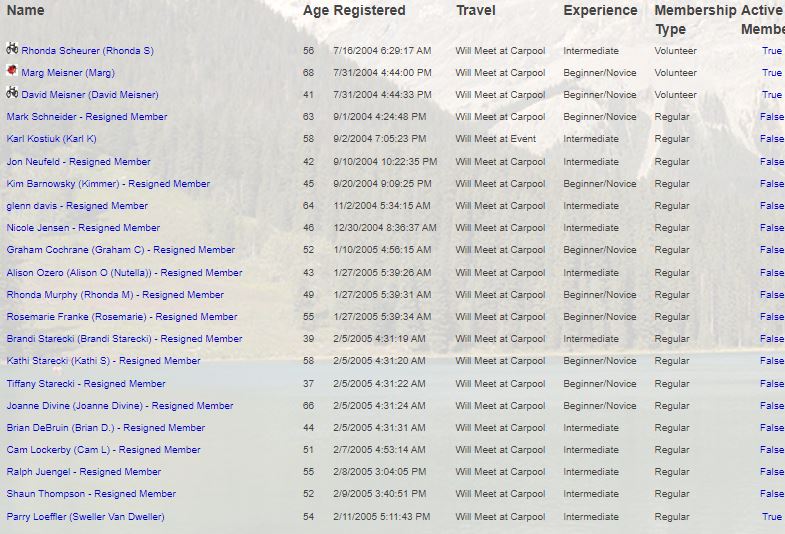Viewport: 785px width, 534px height.
Task: Click True status for Parry Loeffler
Action: [x=771, y=517]
